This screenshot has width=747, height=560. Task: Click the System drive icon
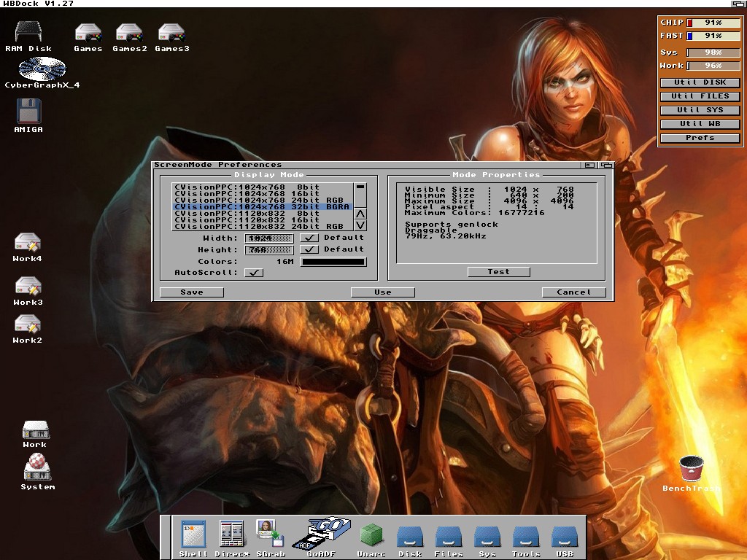pyautogui.click(x=37, y=467)
